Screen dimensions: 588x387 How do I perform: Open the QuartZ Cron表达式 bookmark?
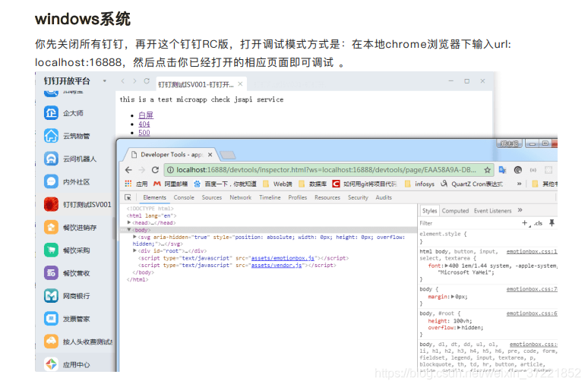[472, 184]
